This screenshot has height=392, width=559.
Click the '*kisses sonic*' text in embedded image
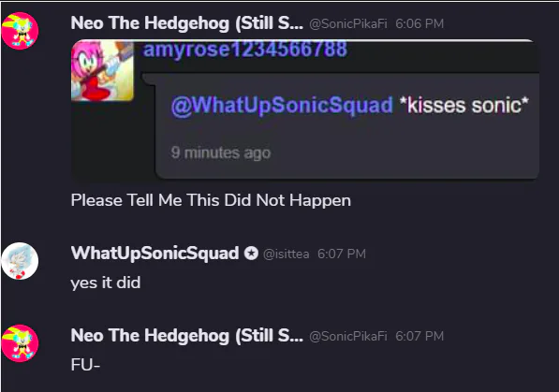[464, 105]
